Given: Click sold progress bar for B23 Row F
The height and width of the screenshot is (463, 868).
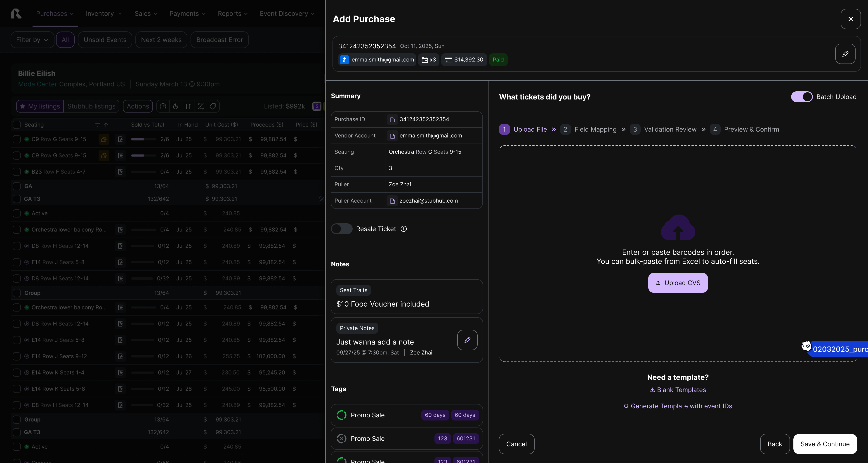Looking at the screenshot, I should coord(143,172).
